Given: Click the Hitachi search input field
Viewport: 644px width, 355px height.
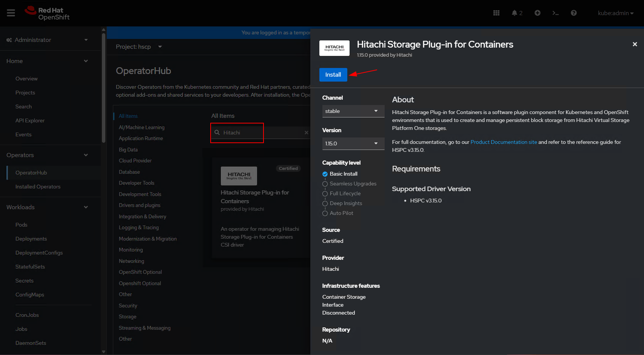Looking at the screenshot, I should 260,133.
